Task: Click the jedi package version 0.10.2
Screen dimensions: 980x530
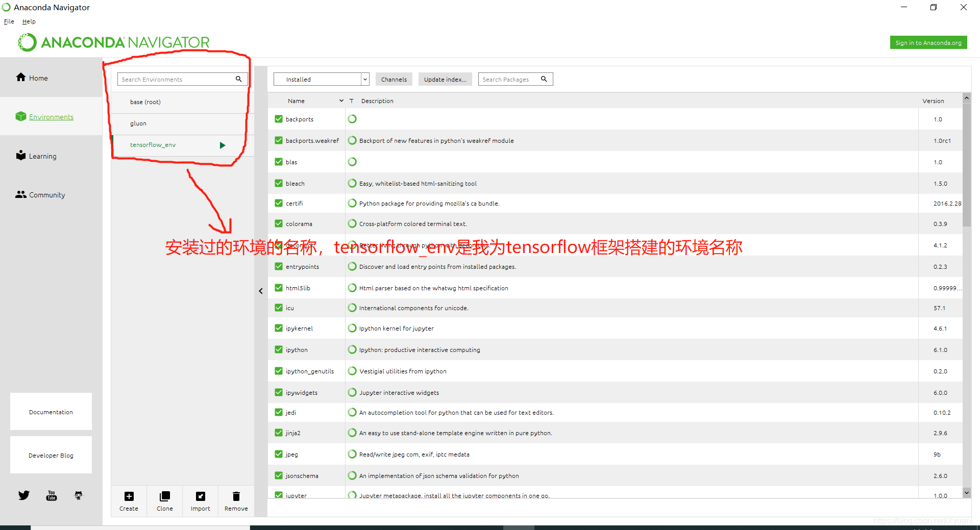Action: [x=942, y=413]
